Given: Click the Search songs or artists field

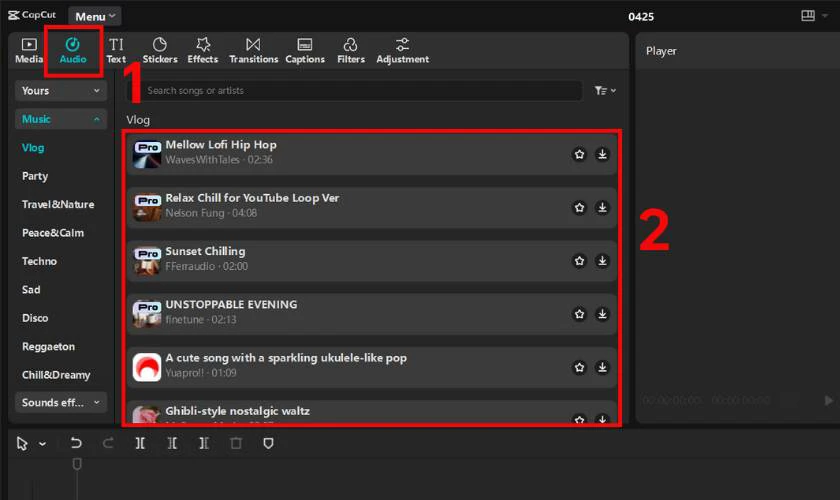Looking at the screenshot, I should click(355, 91).
